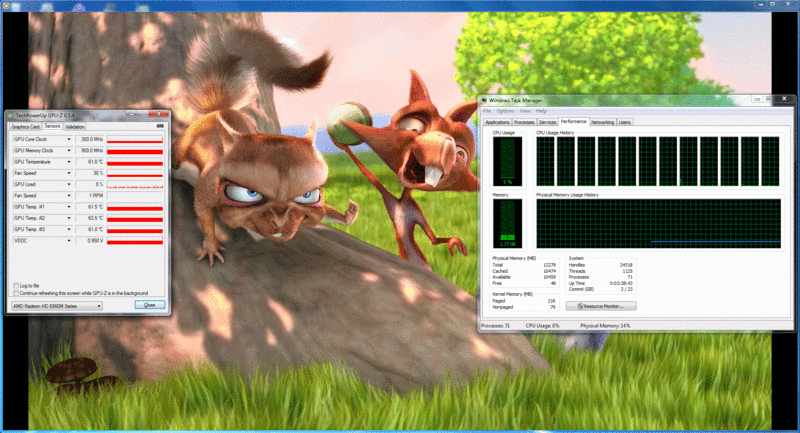Click the VDDC voltage graph
This screenshot has height=433, width=800.
point(135,240)
